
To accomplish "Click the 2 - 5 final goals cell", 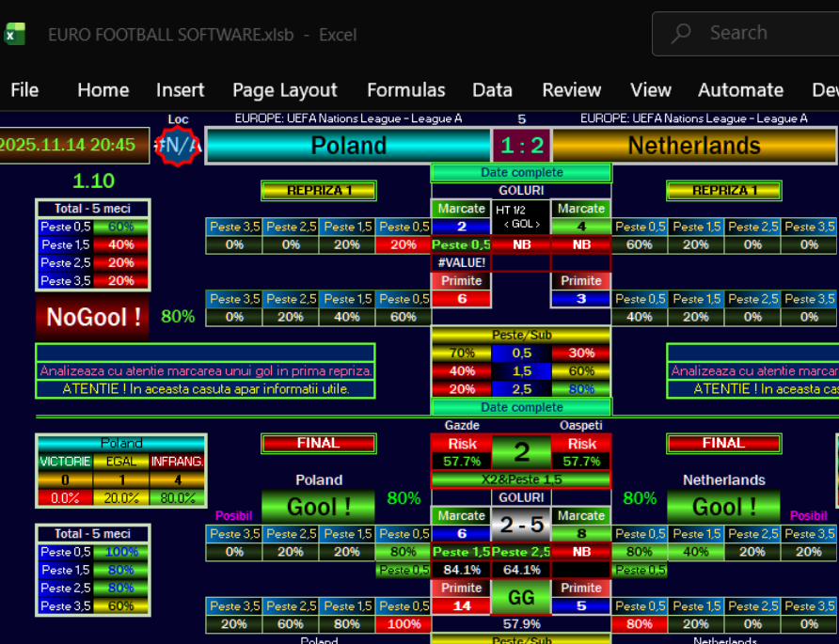I will tap(521, 524).
